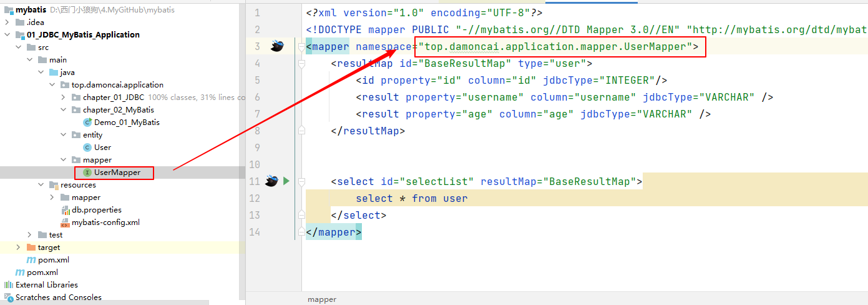Click the User class icon
Image resolution: width=868 pixels, height=305 pixels.
(x=87, y=147)
